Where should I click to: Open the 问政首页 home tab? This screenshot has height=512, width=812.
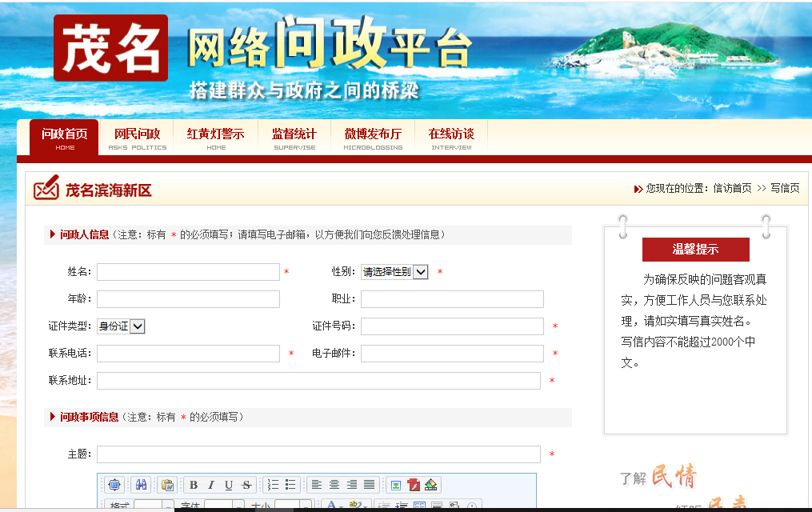tap(64, 138)
